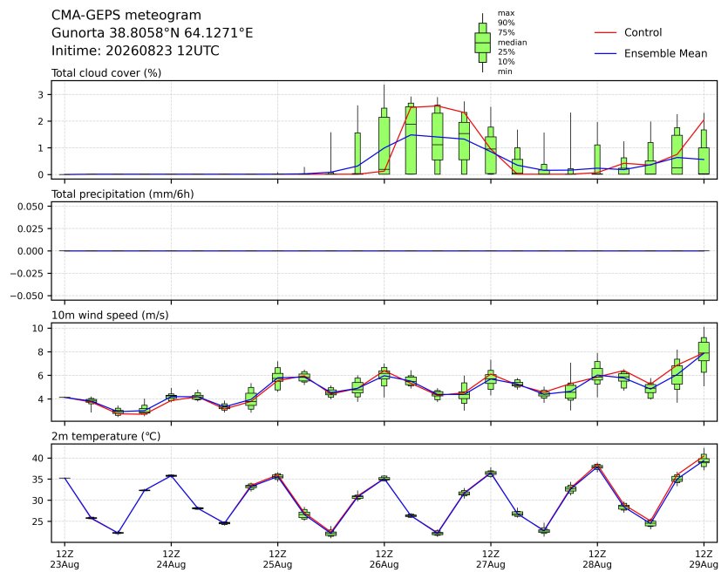Click the '2m temperature (°C)' panel title
This screenshot has width=728, height=579.
[105, 437]
